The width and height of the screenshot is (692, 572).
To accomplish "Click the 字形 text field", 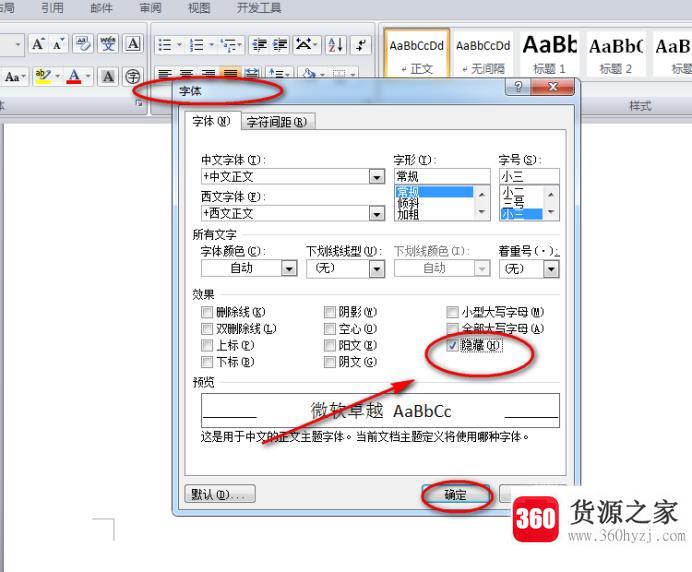I will [442, 177].
